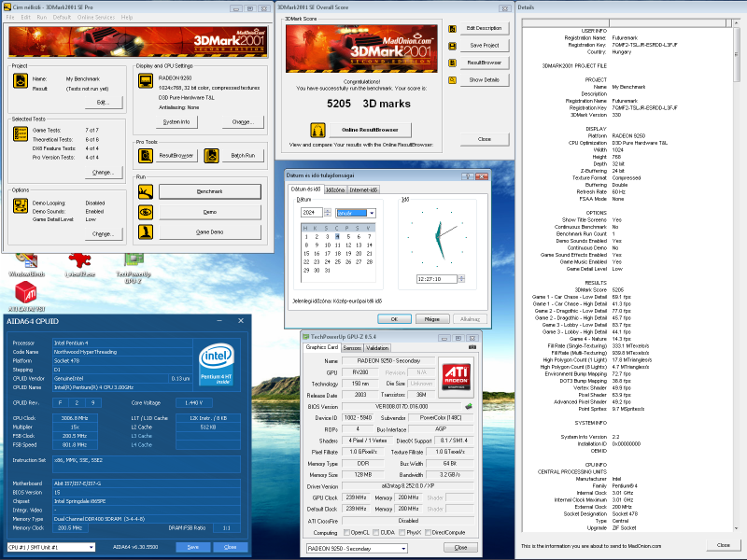Click the Game Demo button
The image size is (747, 560).
point(209,231)
